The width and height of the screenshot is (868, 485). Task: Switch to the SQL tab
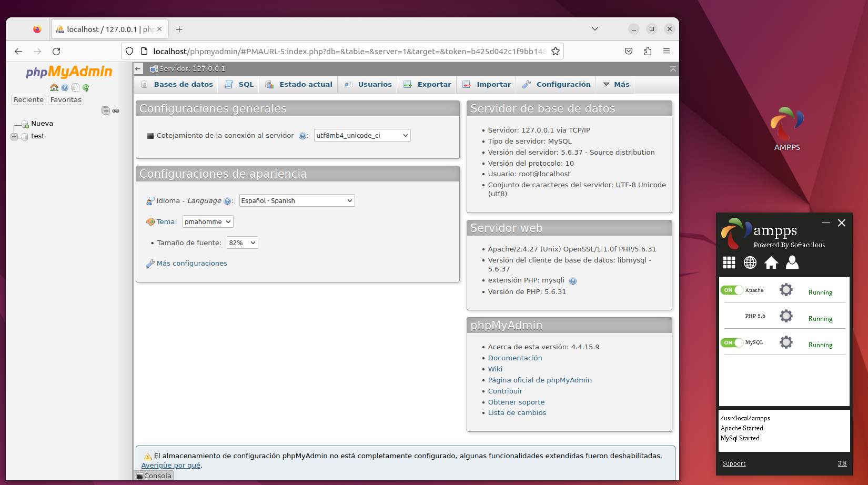[x=240, y=84]
